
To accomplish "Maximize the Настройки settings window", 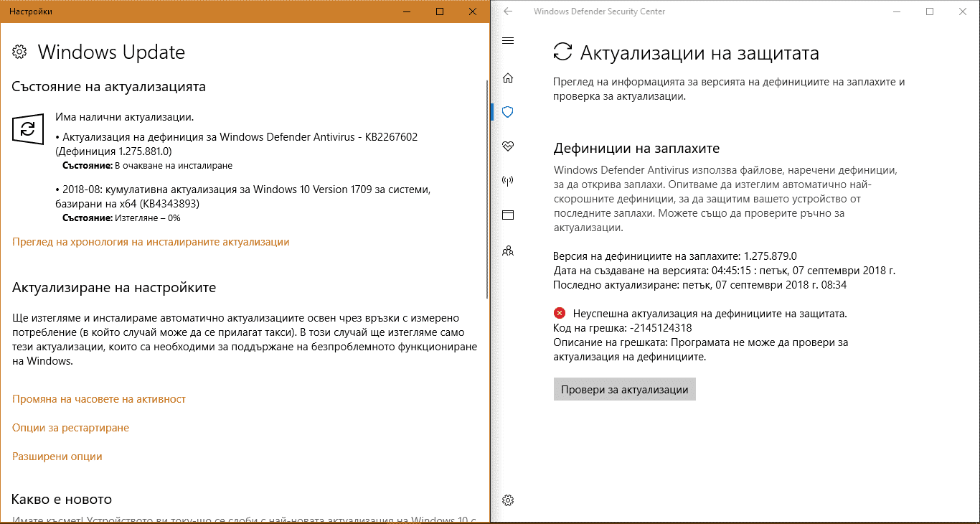I will point(440,11).
